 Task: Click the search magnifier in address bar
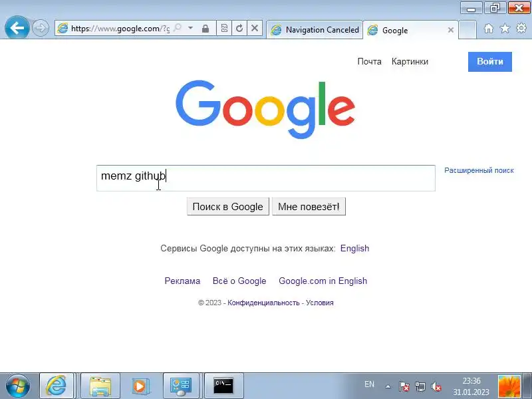(x=178, y=28)
